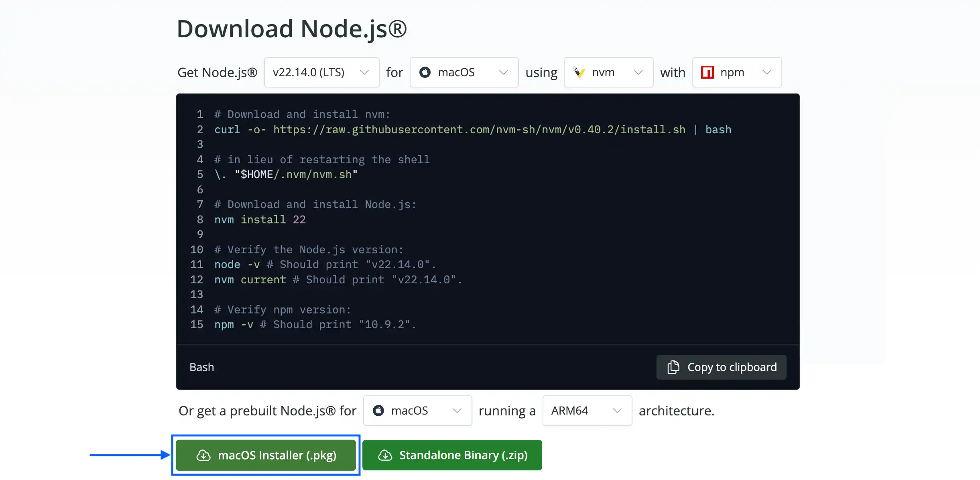Download the macOS Installer (.pkg)
This screenshot has width=980, height=480.
coord(266,455)
